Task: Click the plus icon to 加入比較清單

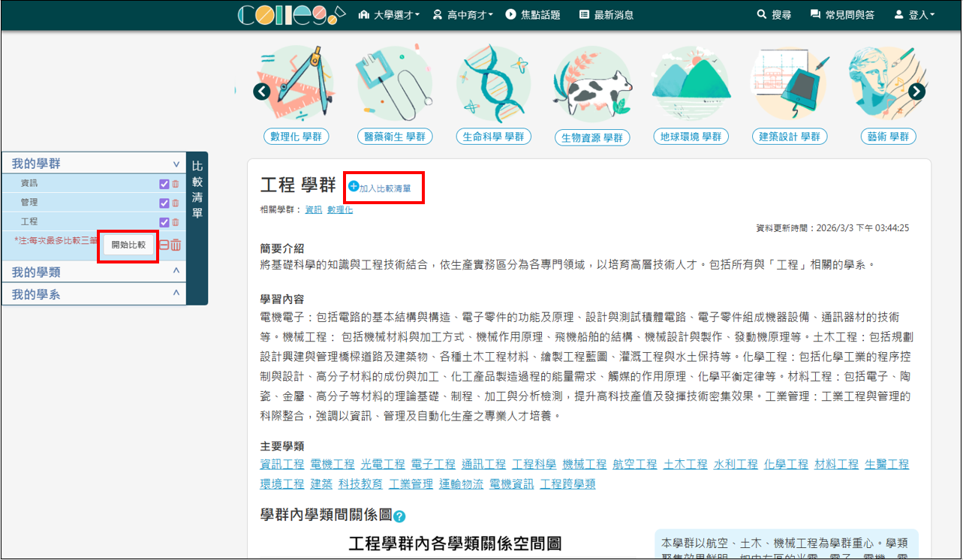Action: (x=354, y=186)
